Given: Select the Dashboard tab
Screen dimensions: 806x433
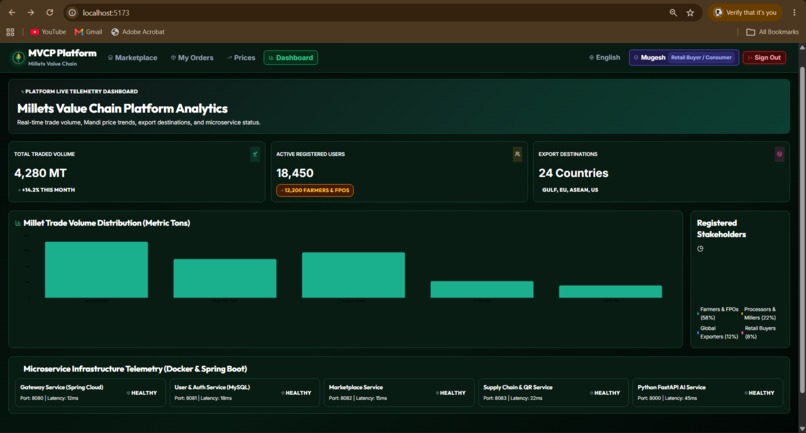Looking at the screenshot, I should (x=290, y=58).
